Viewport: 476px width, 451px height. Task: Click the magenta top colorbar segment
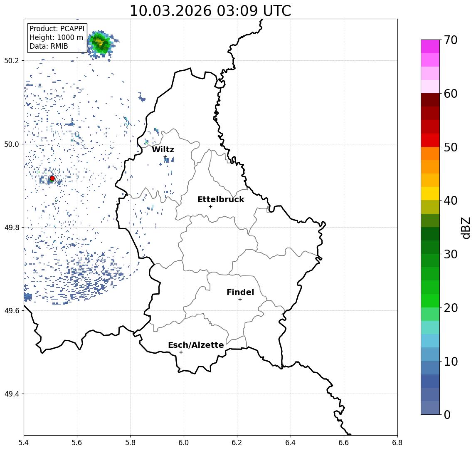point(430,47)
